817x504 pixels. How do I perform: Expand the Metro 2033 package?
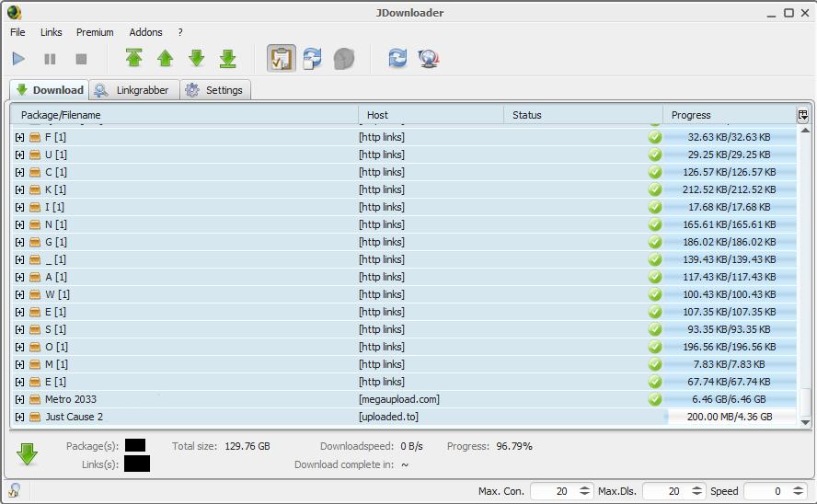coord(19,399)
